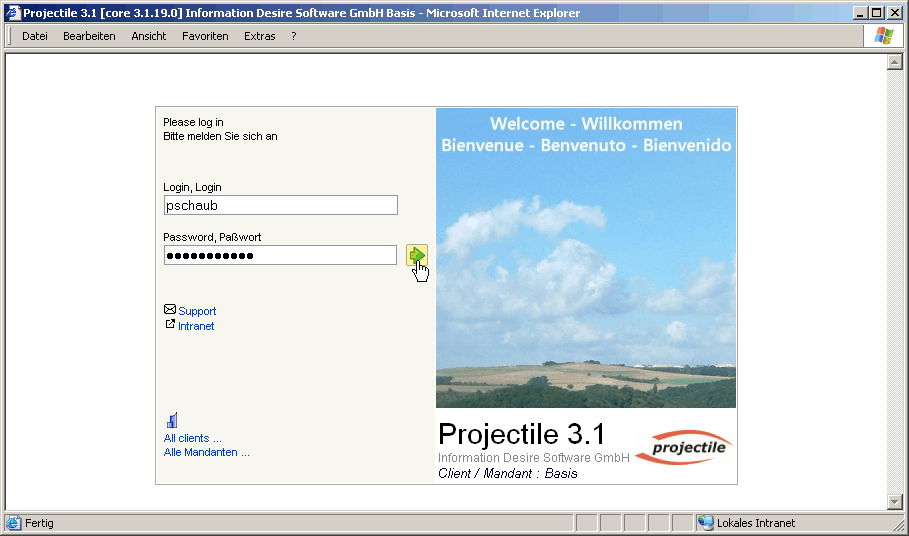
Task: Click the green arrow login button
Action: tap(417, 255)
